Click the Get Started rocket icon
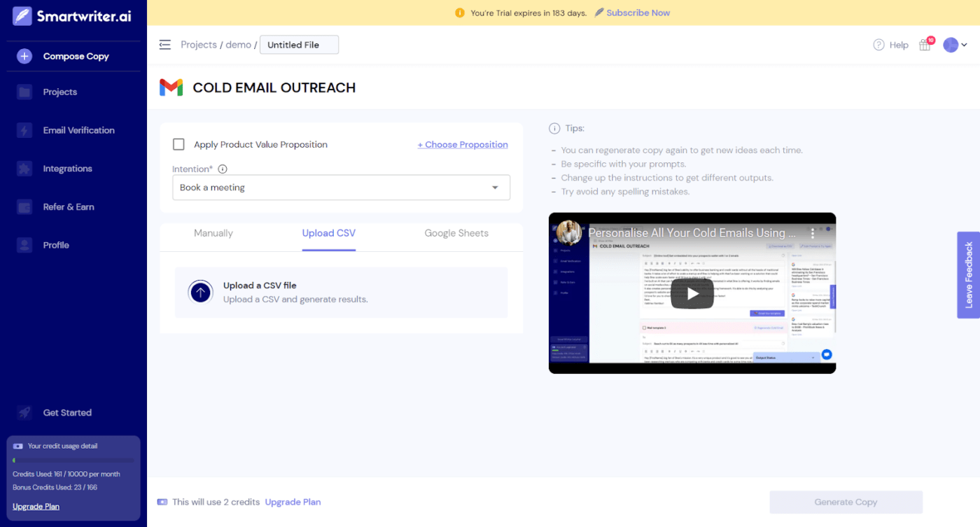The height and width of the screenshot is (527, 980). [x=24, y=412]
